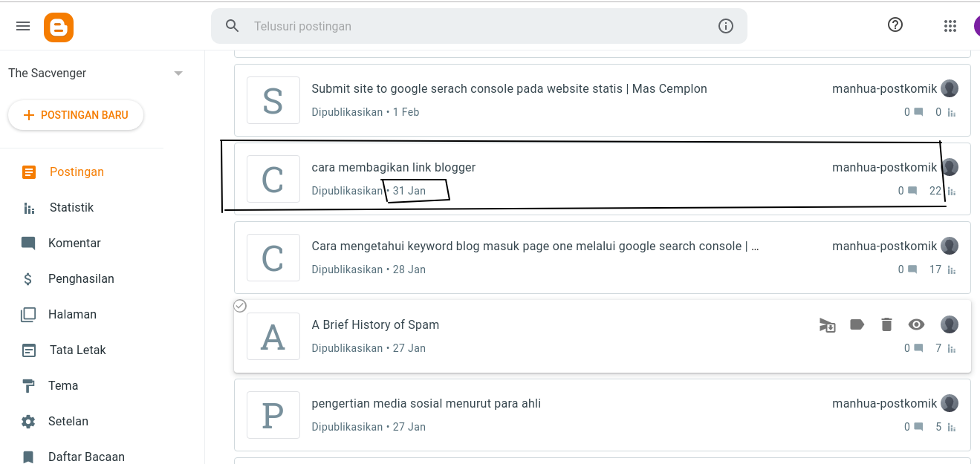Open post 'cara membagikan link blogger'
Image resolution: width=980 pixels, height=464 pixels.
coord(393,168)
